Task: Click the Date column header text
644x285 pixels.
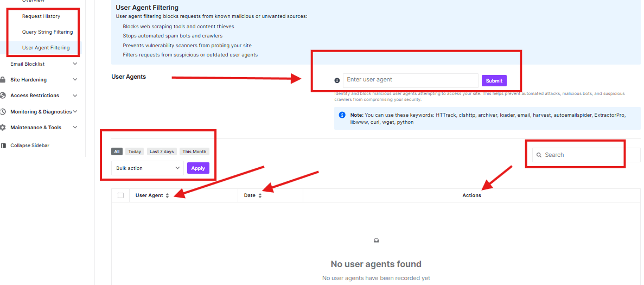Action: pos(250,195)
